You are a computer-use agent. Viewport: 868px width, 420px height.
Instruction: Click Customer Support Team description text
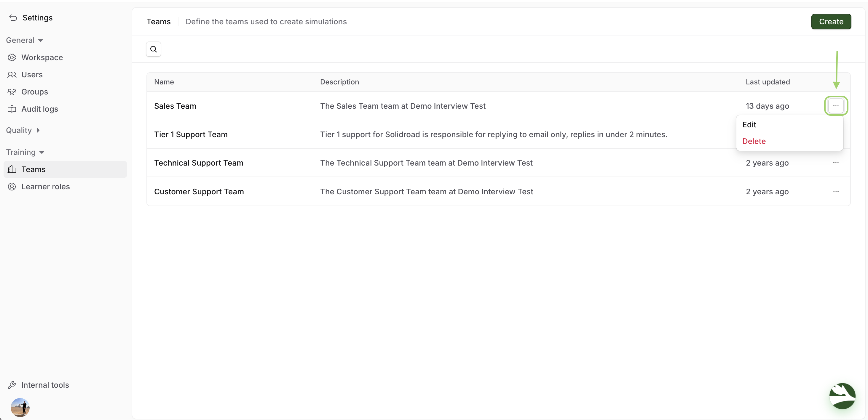(427, 191)
